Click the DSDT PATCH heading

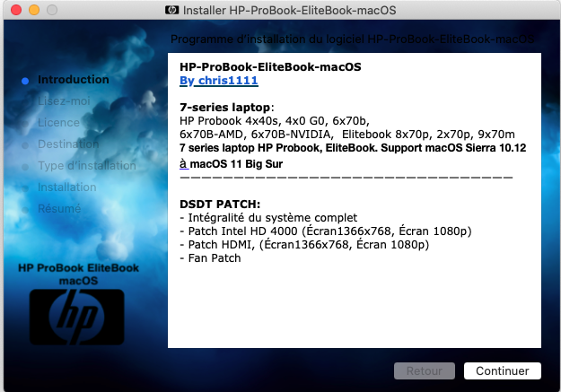[220, 205]
